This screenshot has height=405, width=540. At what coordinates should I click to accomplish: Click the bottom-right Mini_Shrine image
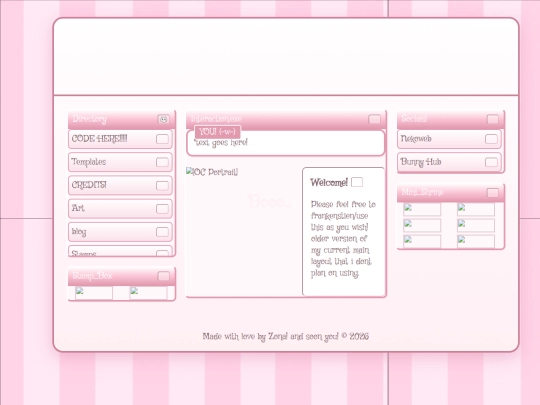coord(476,241)
